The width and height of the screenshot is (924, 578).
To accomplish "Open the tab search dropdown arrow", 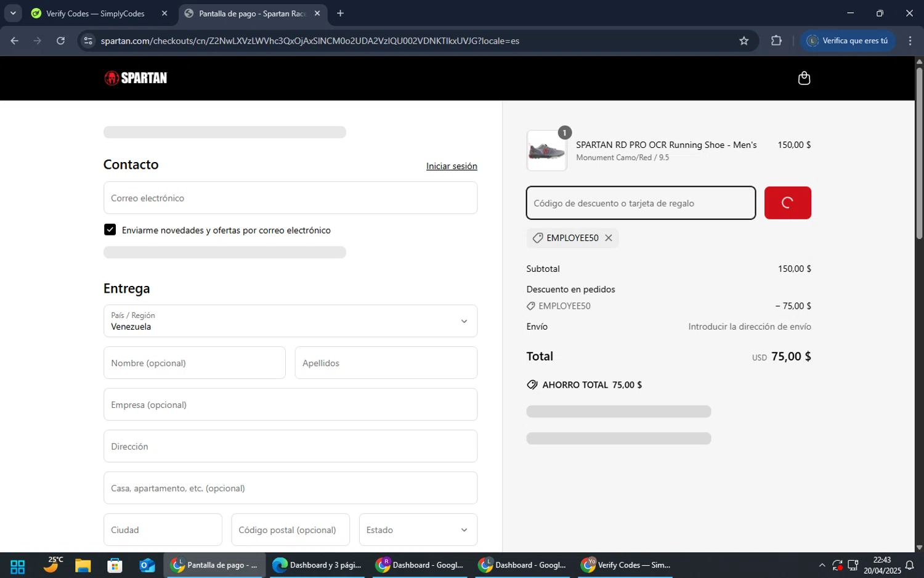I will point(13,13).
